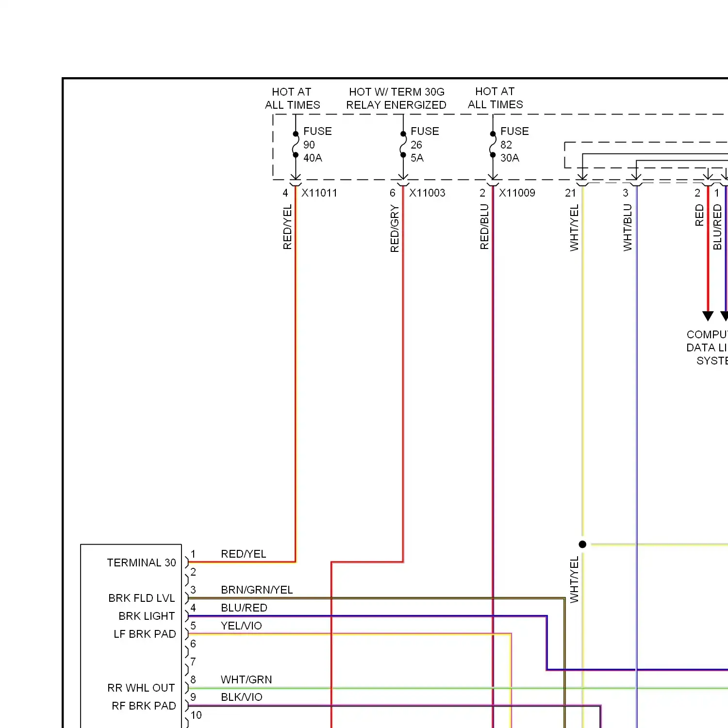
Task: Click pin "4" beside connector X11011
Action: tap(285, 193)
